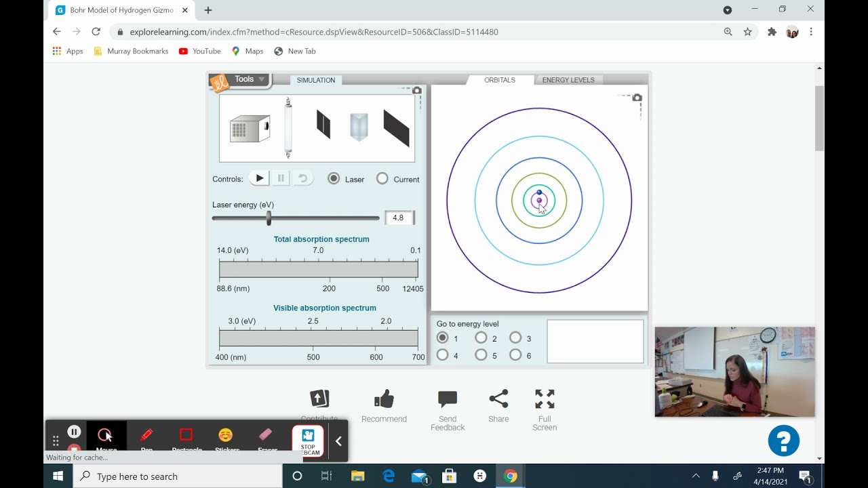Screen dimensions: 868x488
Task: Select energy level 3 radio button
Action: (515, 338)
